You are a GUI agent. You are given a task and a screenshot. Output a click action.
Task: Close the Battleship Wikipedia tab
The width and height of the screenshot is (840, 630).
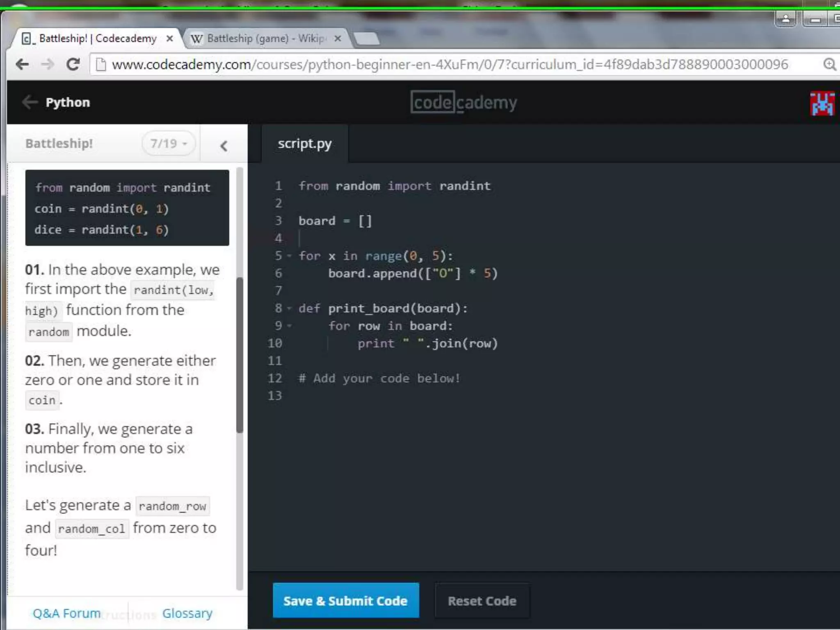338,39
